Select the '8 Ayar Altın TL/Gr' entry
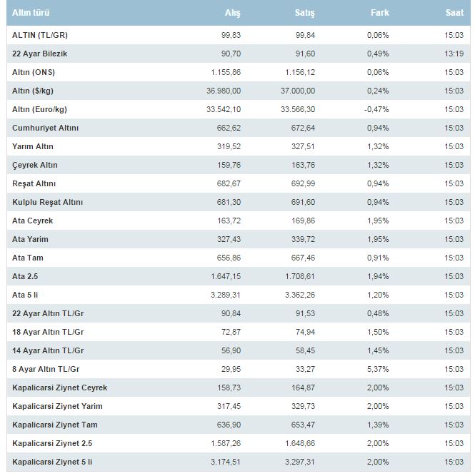The height and width of the screenshot is (476, 475). 46,369
